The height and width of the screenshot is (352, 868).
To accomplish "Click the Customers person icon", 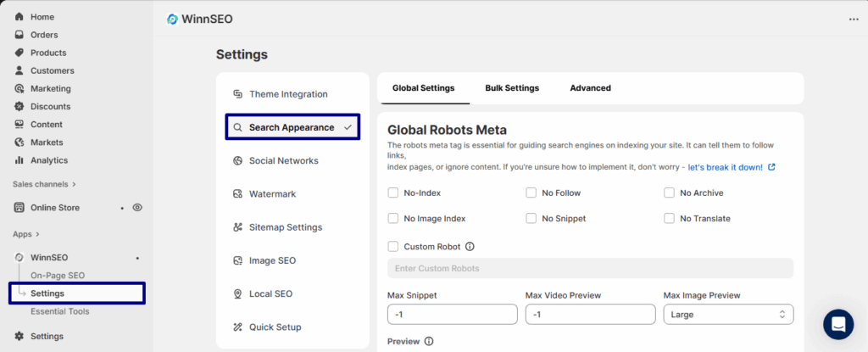I will (x=19, y=70).
